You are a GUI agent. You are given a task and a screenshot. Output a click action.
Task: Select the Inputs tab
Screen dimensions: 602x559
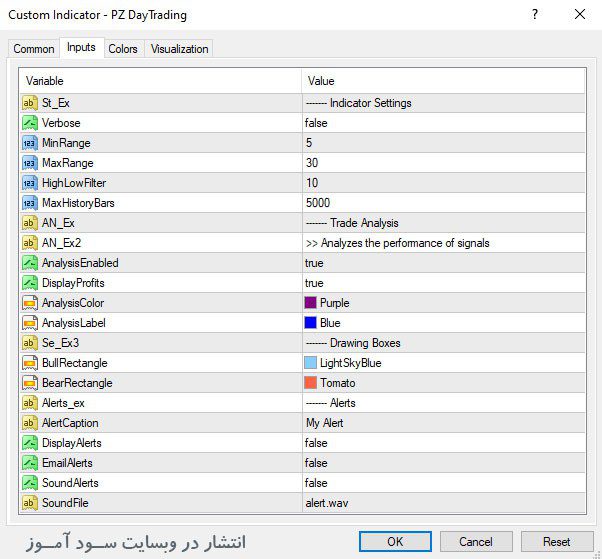[81, 47]
